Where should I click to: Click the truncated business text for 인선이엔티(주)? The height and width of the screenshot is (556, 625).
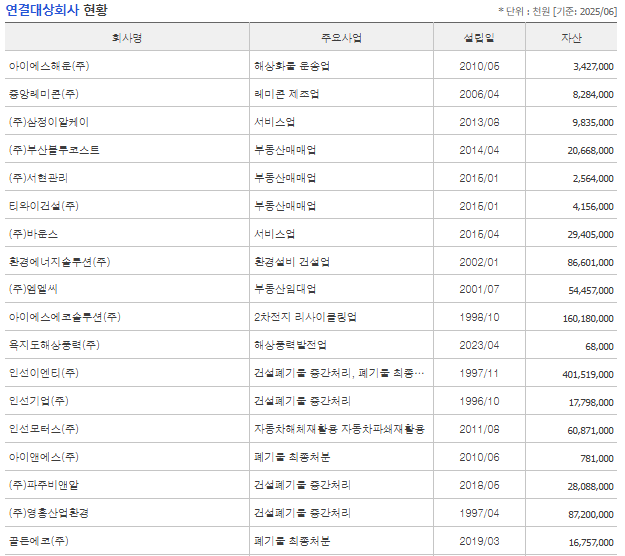(339, 373)
